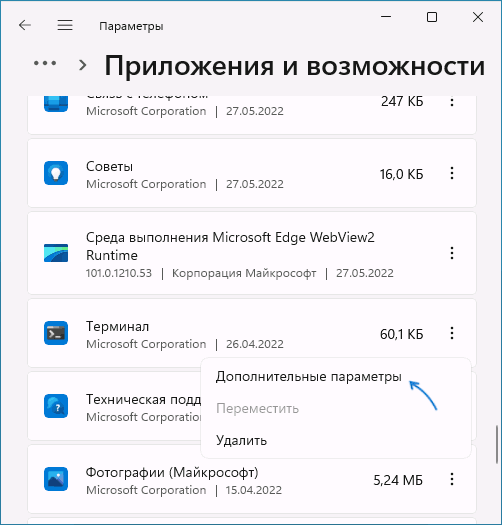Click the Советы app name

[109, 166]
